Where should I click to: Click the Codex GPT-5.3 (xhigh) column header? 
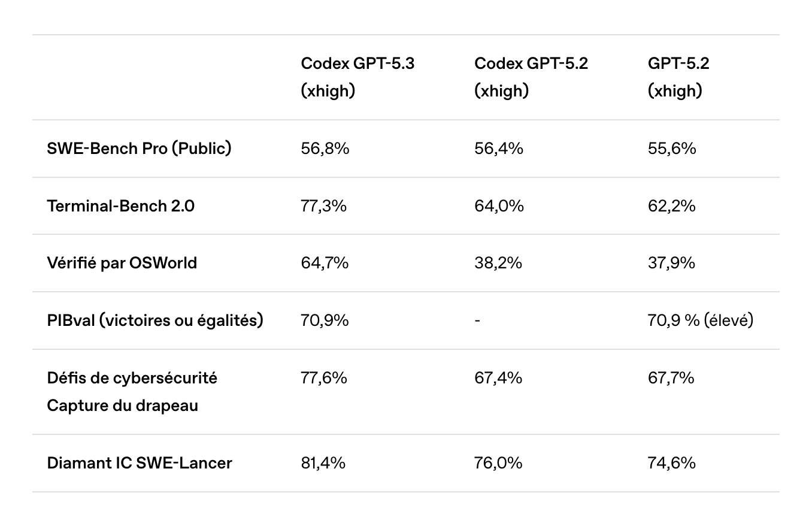[x=357, y=77]
